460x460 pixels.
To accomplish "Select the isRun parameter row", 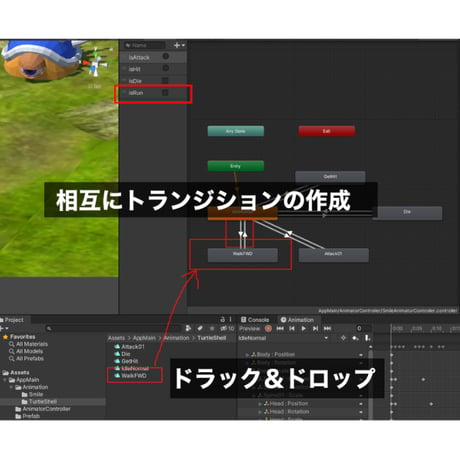I will point(153,93).
